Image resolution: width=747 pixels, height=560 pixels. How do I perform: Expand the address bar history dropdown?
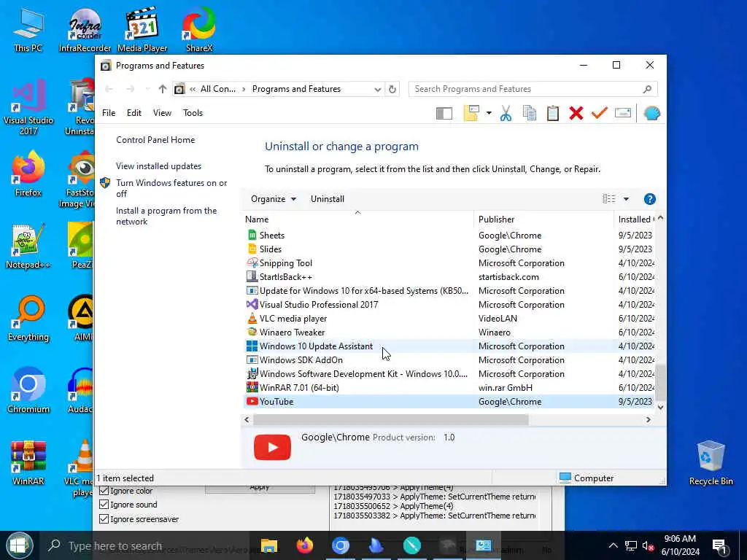pos(377,89)
